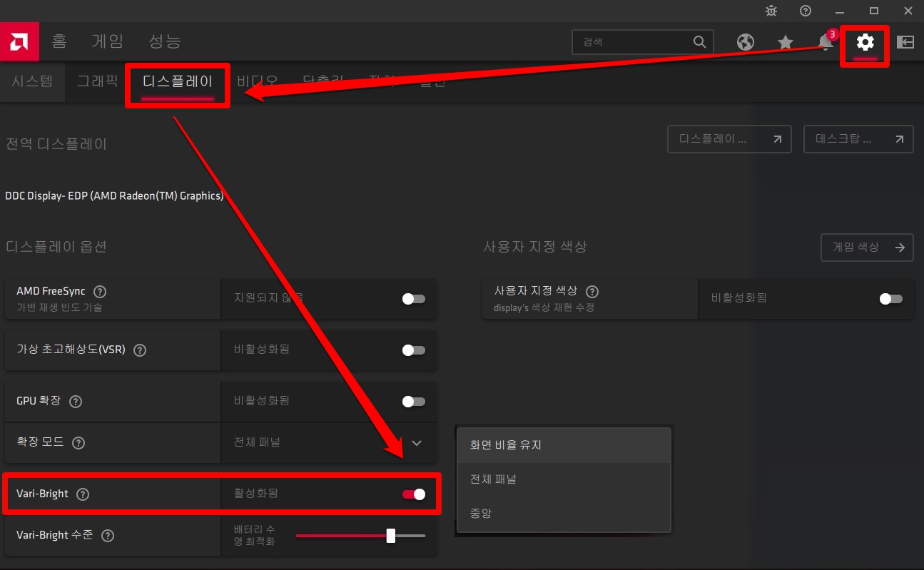Click display's 색상 재현 수정 subtitle
Image resolution: width=924 pixels, height=570 pixels.
(x=544, y=307)
